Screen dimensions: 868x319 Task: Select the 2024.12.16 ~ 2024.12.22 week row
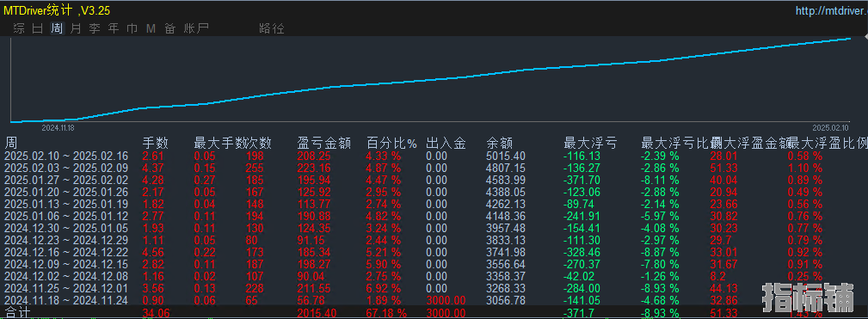click(434, 251)
